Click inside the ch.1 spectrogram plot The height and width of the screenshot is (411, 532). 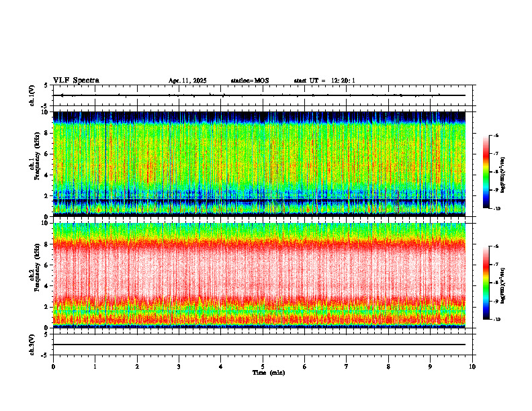tap(259, 164)
